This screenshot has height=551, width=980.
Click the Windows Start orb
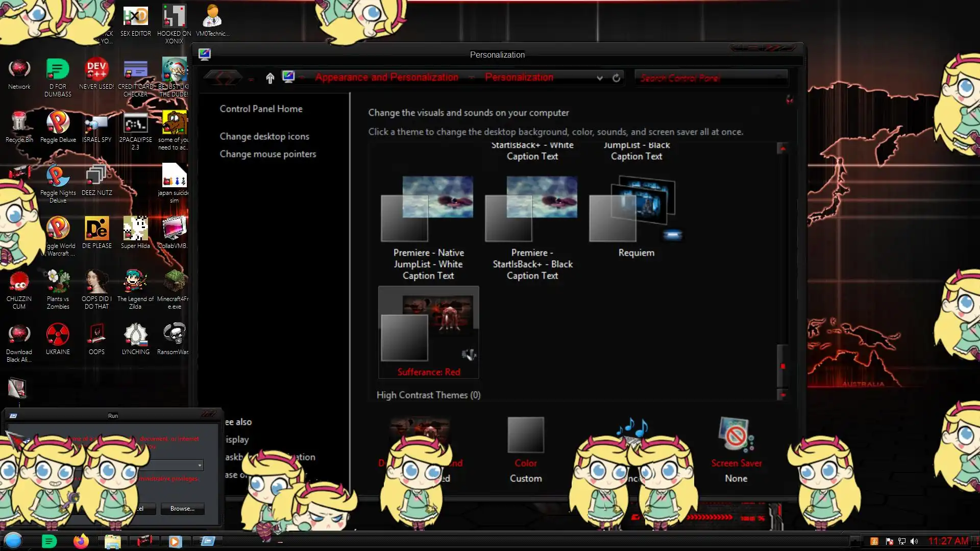(x=13, y=540)
